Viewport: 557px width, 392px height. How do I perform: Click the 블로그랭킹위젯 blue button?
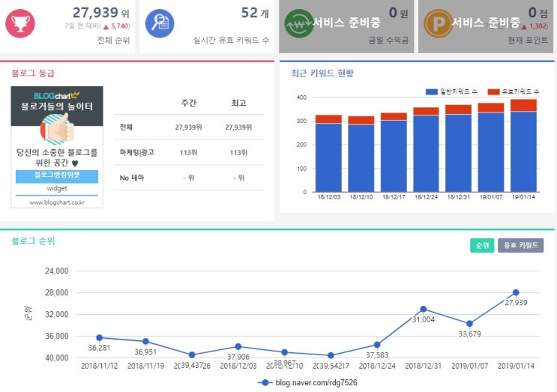click(57, 176)
